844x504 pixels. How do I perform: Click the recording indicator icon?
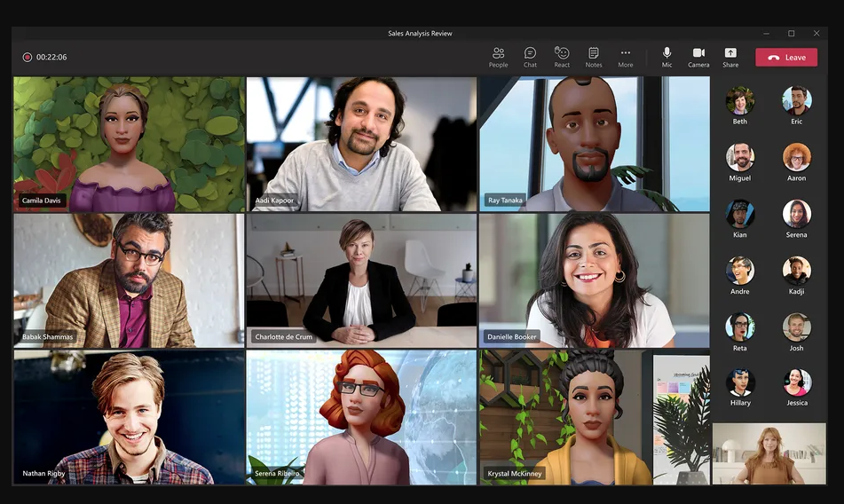[x=28, y=57]
